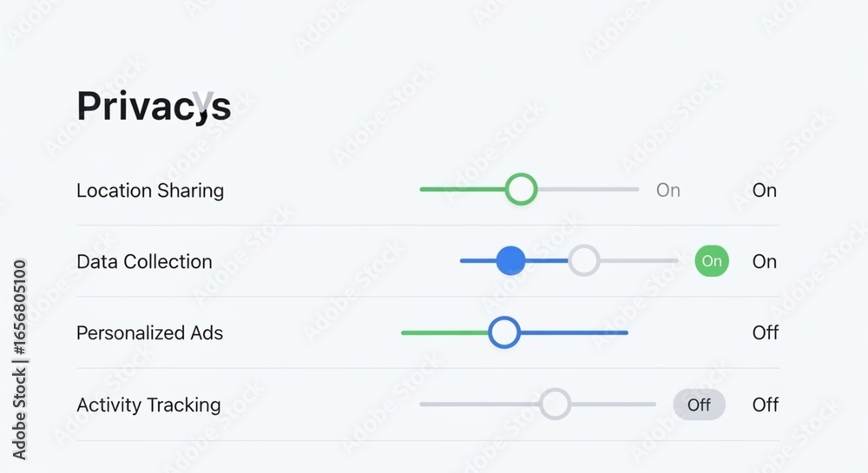Toggle the green On pill for Data Collection

pos(712,260)
